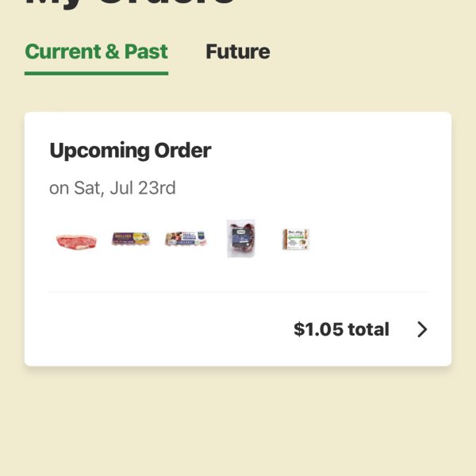
Task: Switch to the Future tab
Action: click(238, 52)
